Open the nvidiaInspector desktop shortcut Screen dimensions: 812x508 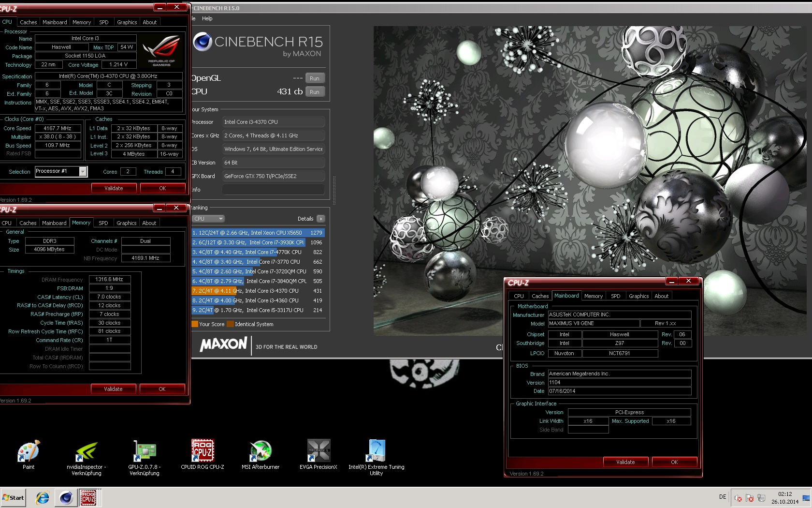pyautogui.click(x=87, y=458)
